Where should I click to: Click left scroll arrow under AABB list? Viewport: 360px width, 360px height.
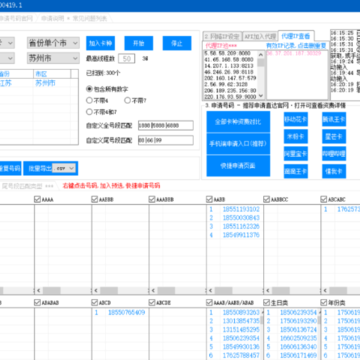click(x=210, y=290)
